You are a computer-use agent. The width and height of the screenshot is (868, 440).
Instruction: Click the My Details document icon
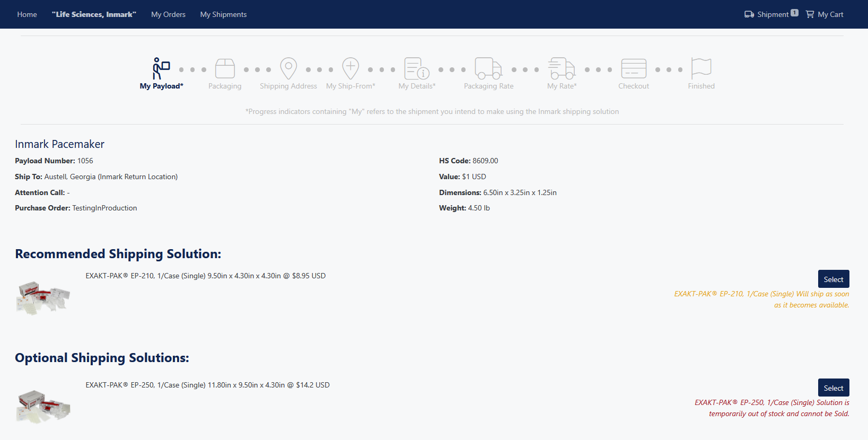click(x=417, y=68)
